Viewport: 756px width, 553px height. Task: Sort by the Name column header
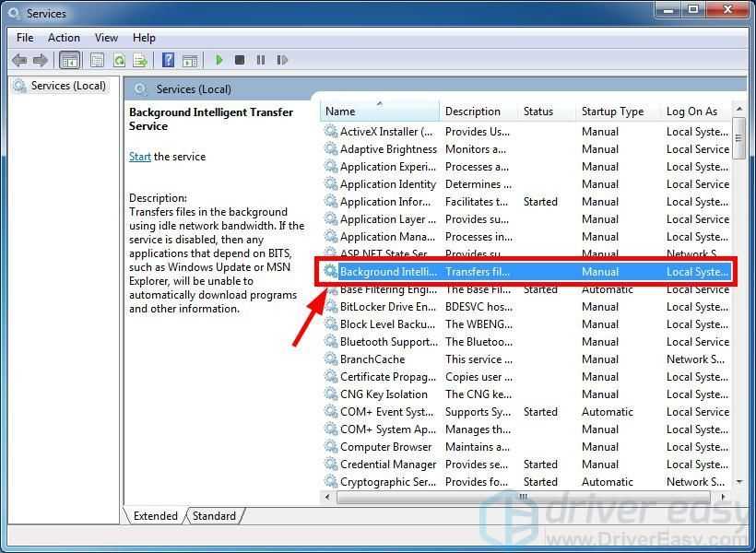380,112
